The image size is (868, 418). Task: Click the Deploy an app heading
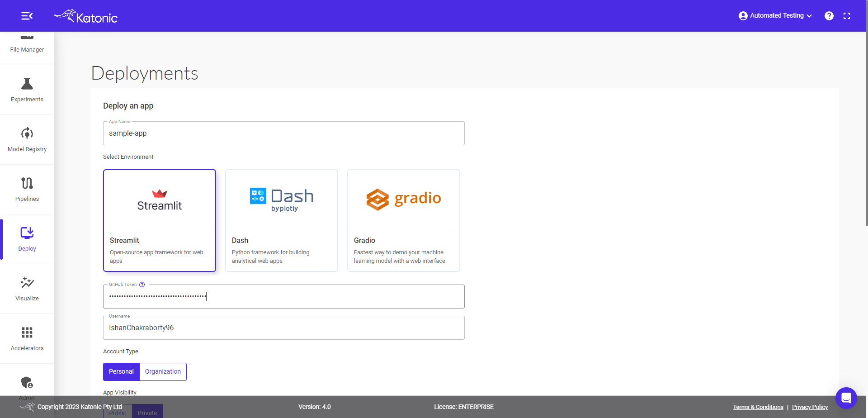(x=128, y=106)
